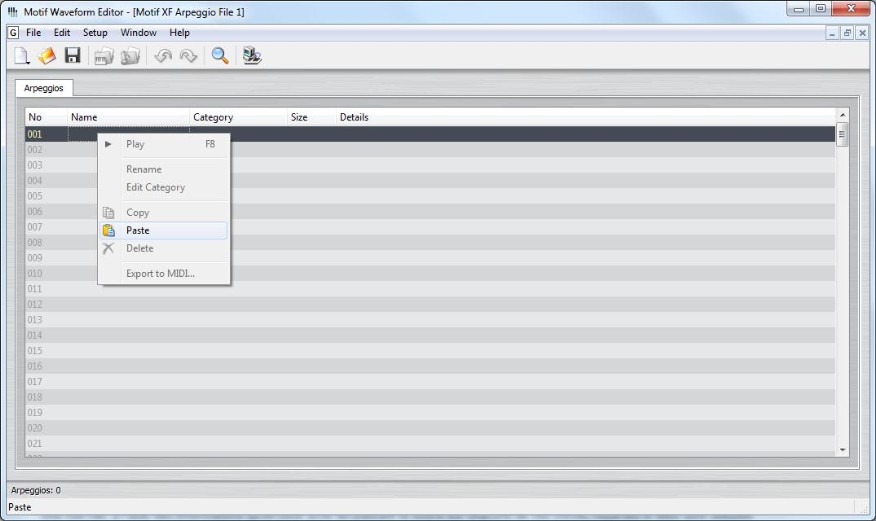Screen dimensions: 876x521
Task: Open the Edit menu
Action: pyautogui.click(x=61, y=32)
